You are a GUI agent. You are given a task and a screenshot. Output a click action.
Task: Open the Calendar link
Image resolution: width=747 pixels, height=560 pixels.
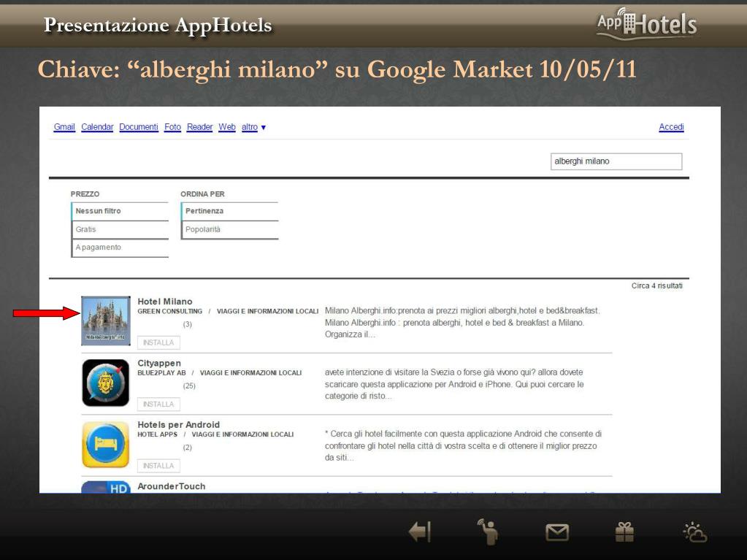click(x=97, y=127)
